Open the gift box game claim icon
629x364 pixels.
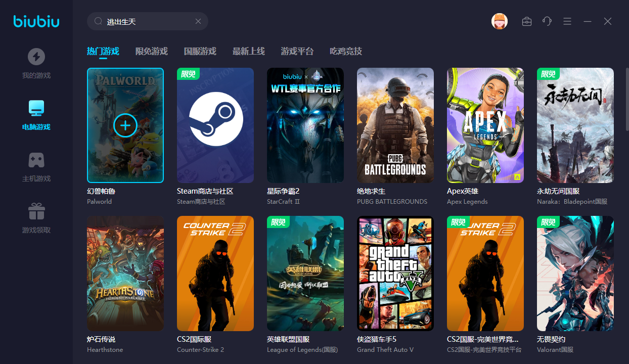tap(36, 211)
